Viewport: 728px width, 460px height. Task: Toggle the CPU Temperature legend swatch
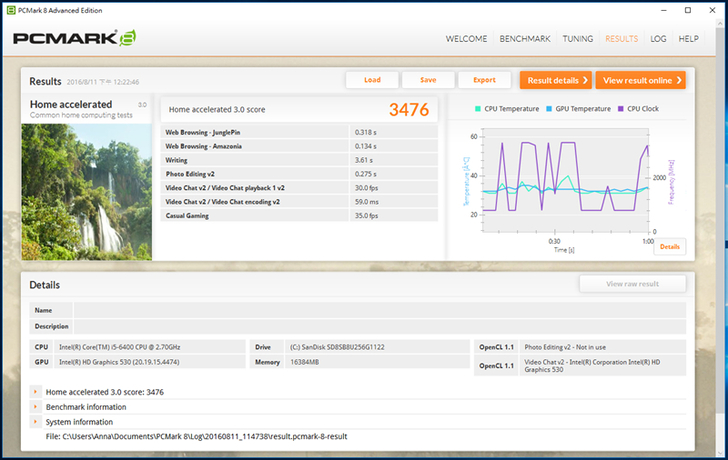(x=479, y=109)
